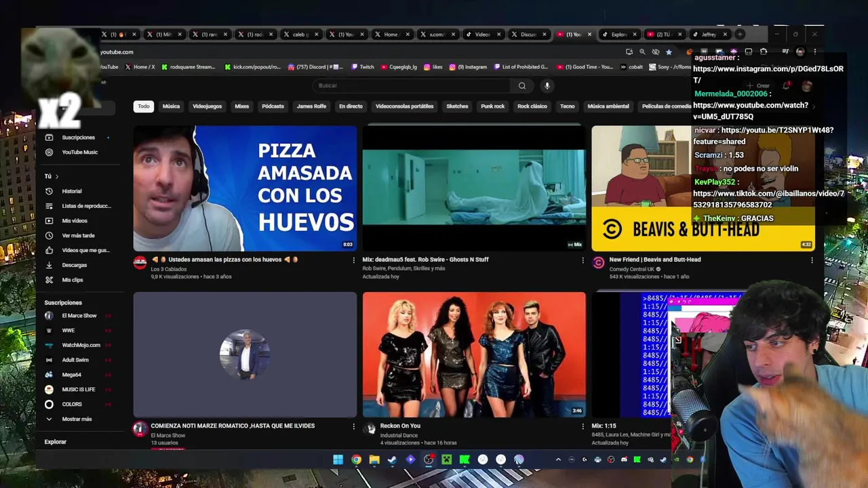The height and width of the screenshot is (488, 868).
Task: Open the Adult Swim subscription channel
Action: [x=77, y=361]
